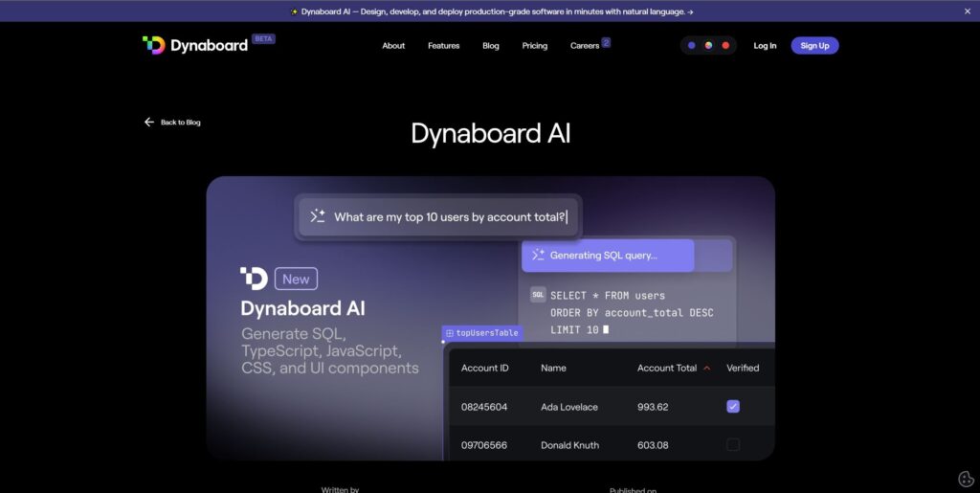Click the back arrow next to Back to Blog

(148, 123)
